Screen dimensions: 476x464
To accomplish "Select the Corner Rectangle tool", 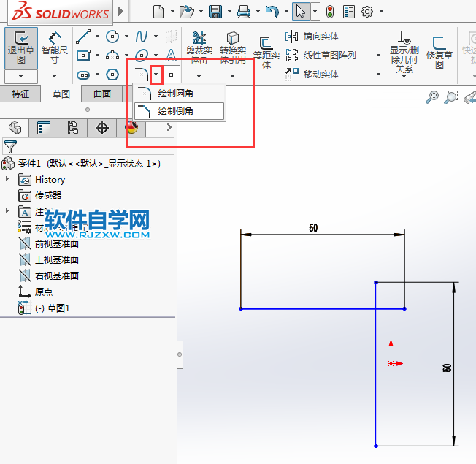I will (83, 56).
